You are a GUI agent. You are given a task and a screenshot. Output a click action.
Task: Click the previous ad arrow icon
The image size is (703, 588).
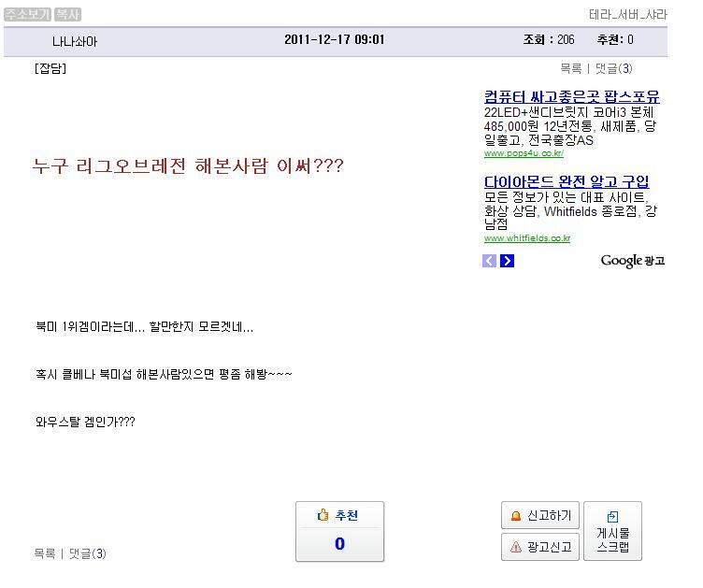coord(490,261)
